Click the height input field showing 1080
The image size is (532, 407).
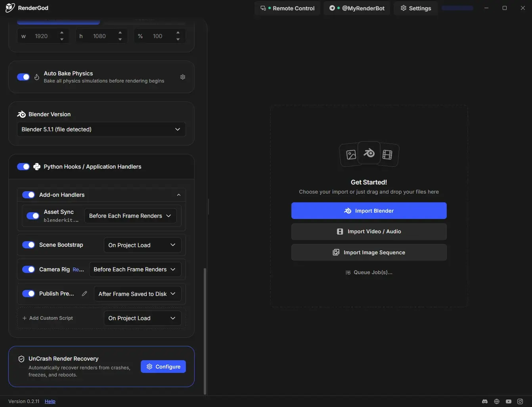point(101,36)
